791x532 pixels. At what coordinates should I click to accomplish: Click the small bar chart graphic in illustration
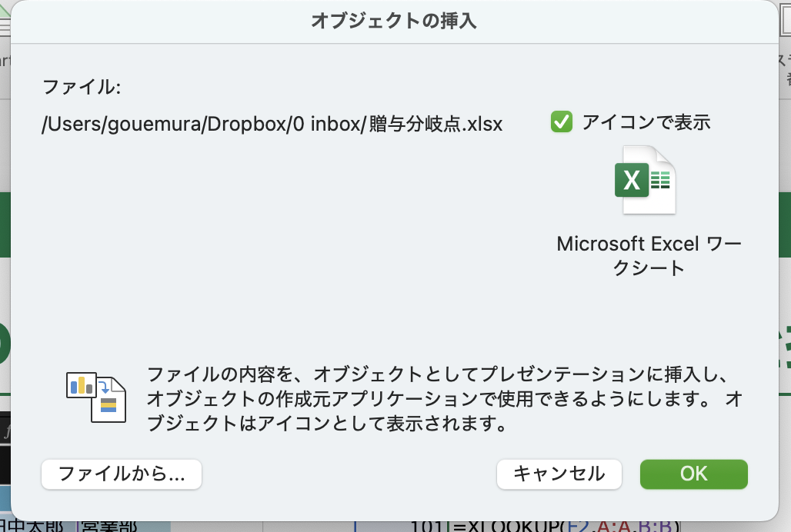tap(82, 385)
